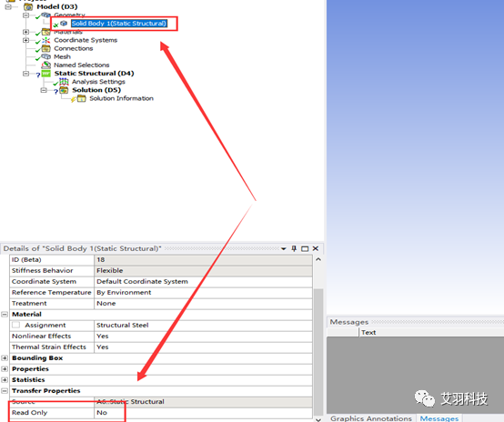Expand the Properties section
This screenshot has width=504, height=422.
5,369
